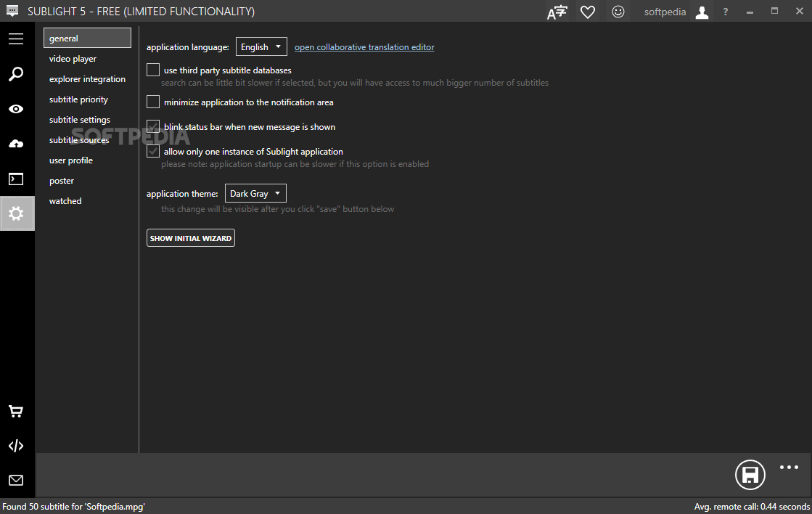
Task: Open the cloud upload sidebar icon
Action: pyautogui.click(x=16, y=144)
